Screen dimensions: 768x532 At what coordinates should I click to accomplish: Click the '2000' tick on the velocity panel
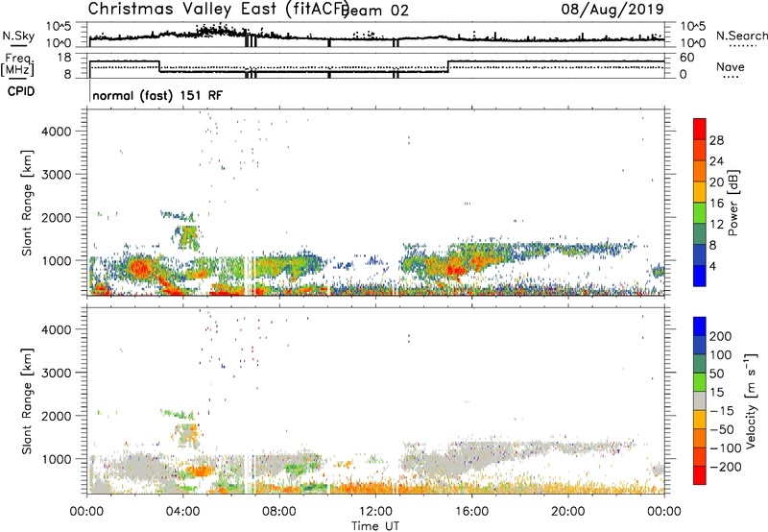(x=57, y=416)
